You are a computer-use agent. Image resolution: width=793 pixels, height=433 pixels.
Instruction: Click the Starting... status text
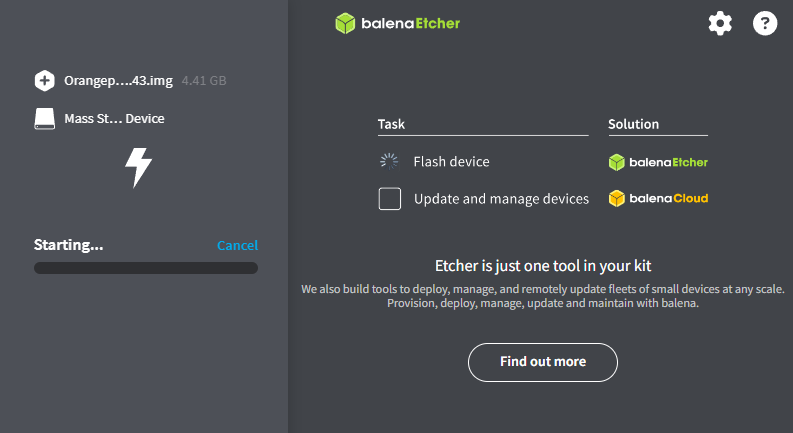[x=68, y=245]
